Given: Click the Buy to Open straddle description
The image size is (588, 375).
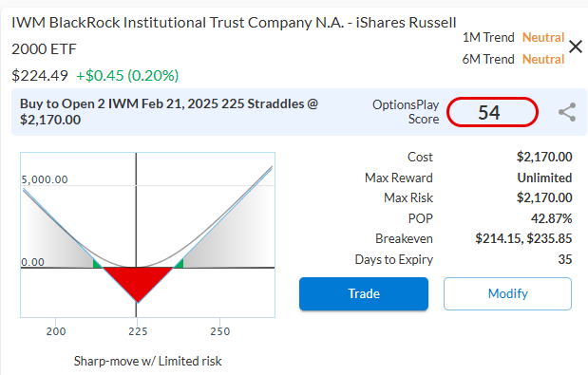Looking at the screenshot, I should pos(169,112).
